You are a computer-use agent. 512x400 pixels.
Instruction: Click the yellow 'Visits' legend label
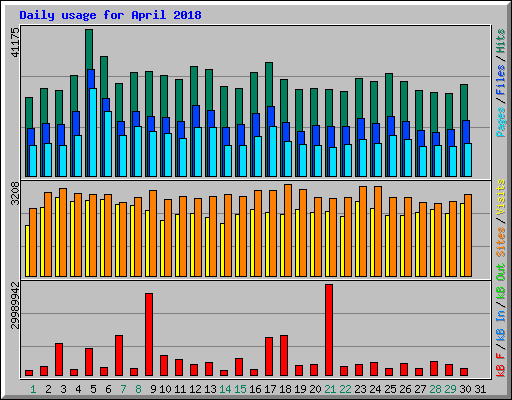pos(501,197)
